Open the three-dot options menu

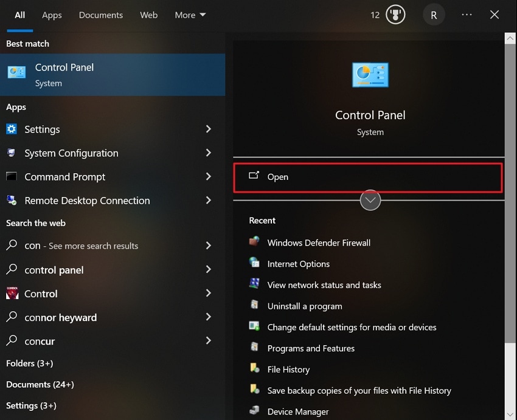467,15
